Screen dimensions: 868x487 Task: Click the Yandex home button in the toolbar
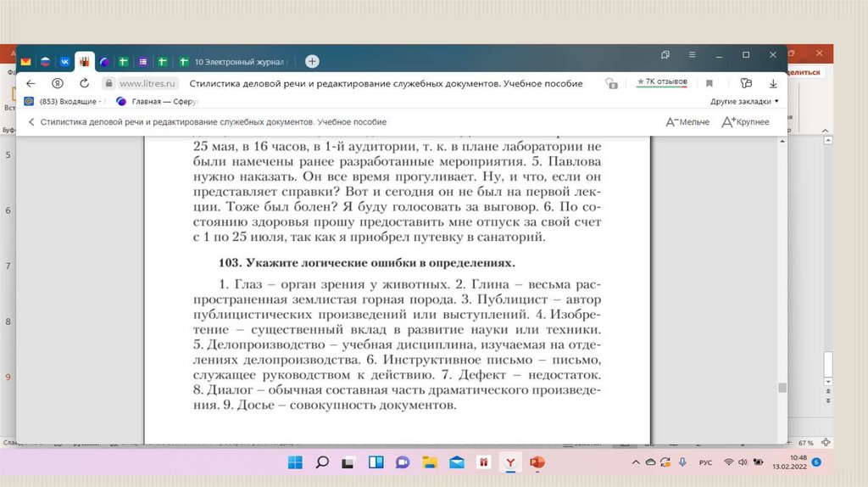58,83
